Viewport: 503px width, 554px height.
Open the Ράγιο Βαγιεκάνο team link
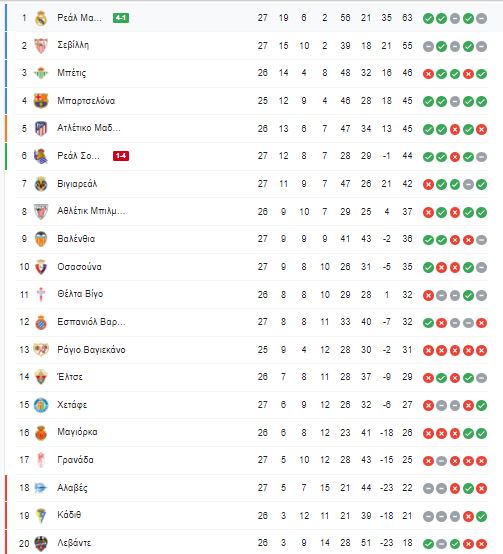[91, 350]
